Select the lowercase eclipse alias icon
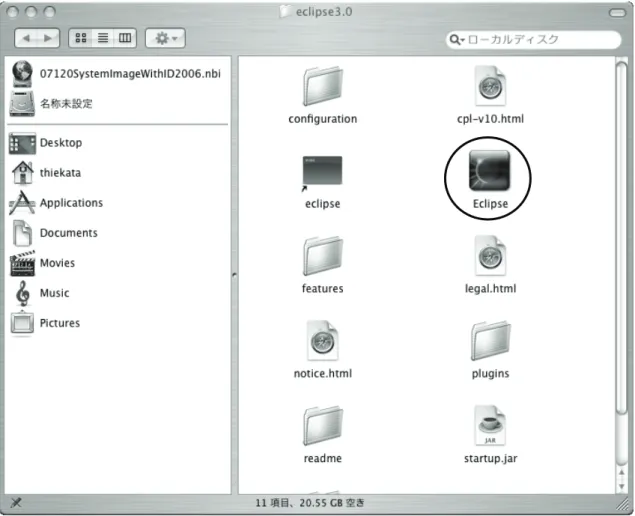The width and height of the screenshot is (635, 516). (322, 172)
